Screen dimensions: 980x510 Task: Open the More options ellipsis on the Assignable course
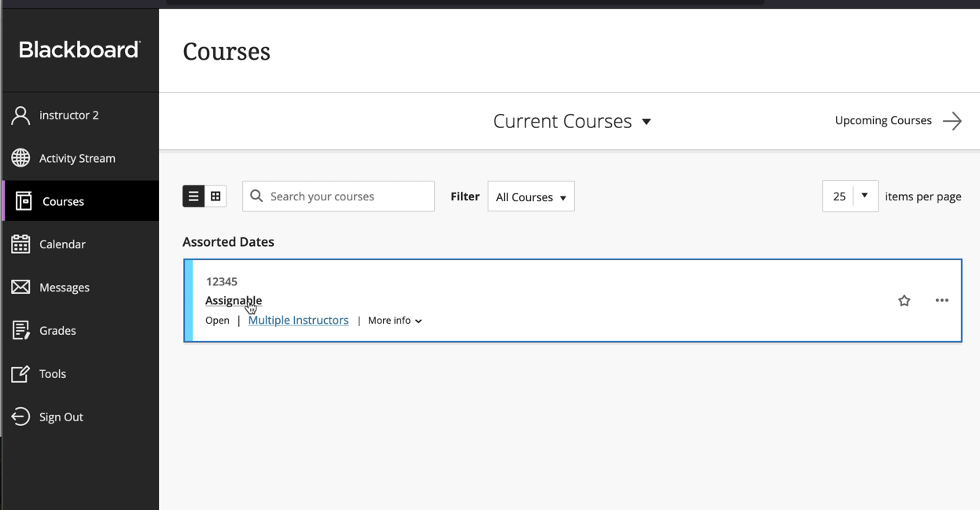[x=941, y=300]
